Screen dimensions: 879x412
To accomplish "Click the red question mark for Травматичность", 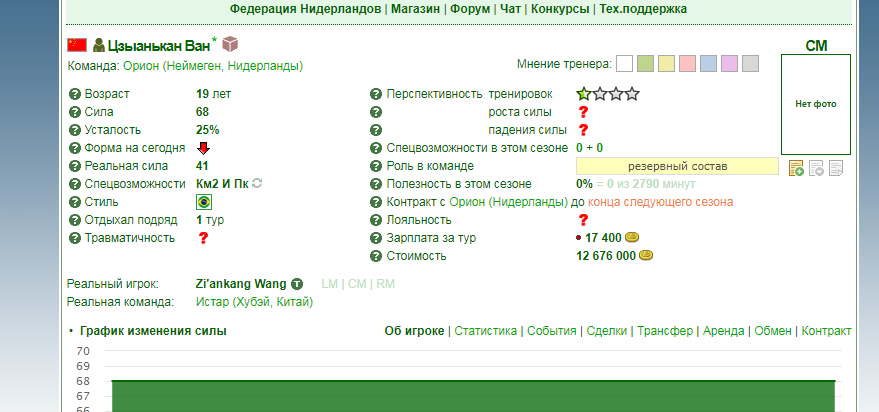I will tap(203, 238).
